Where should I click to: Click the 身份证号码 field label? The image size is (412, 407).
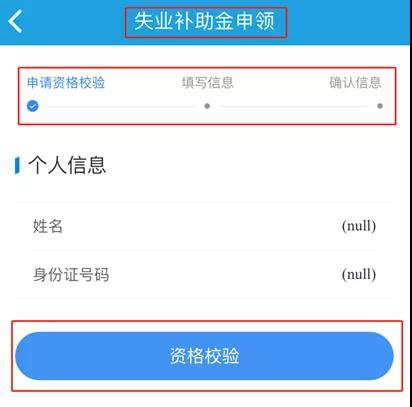point(71,275)
